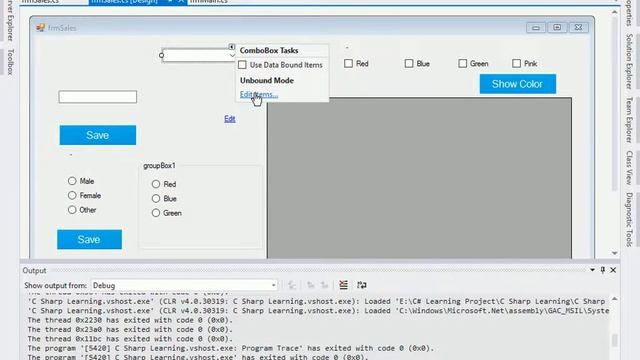Open the Team Explorer side tab
The width and height of the screenshot is (640, 360).
pos(629,120)
